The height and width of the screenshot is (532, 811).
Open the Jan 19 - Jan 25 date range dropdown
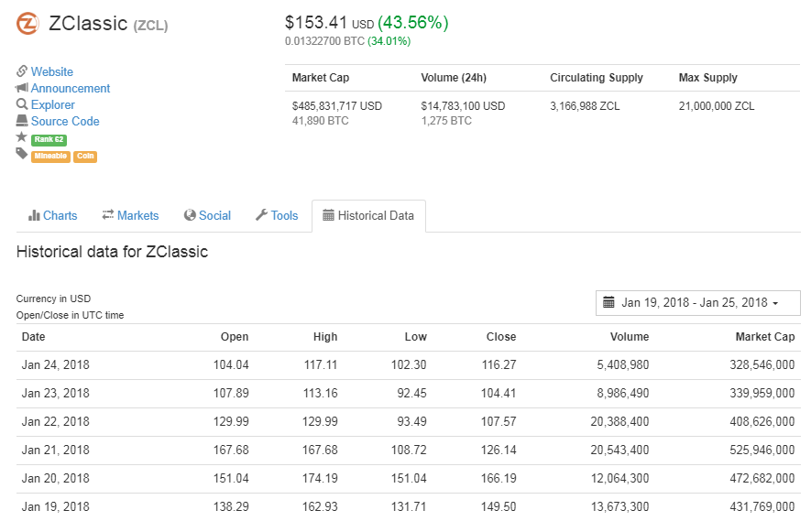[697, 303]
